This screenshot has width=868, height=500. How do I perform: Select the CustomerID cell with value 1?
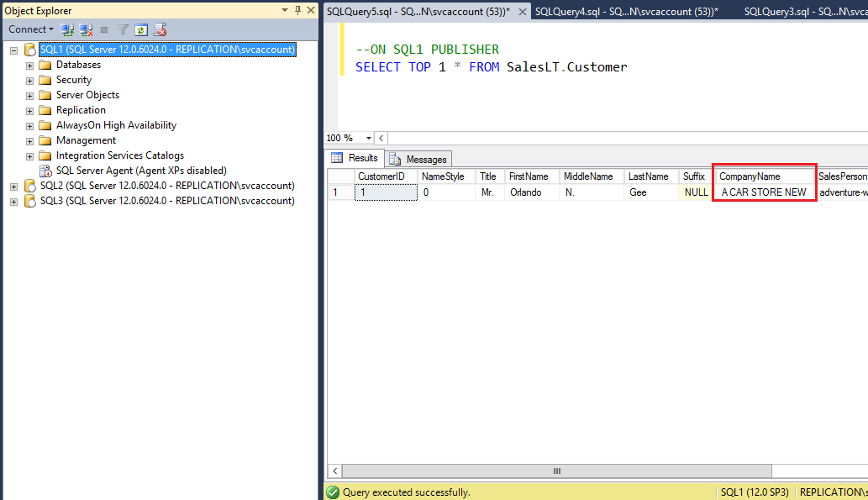coord(386,192)
